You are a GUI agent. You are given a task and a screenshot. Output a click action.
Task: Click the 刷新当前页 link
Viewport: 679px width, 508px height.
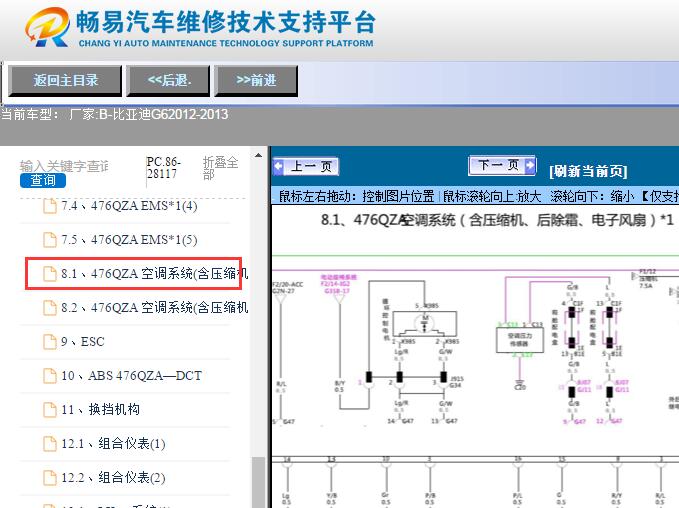coord(588,171)
